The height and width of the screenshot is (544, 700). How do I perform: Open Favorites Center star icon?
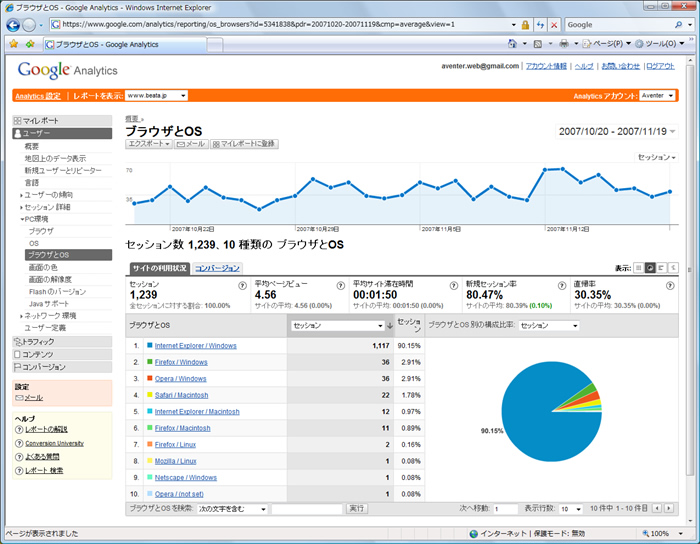14,44
